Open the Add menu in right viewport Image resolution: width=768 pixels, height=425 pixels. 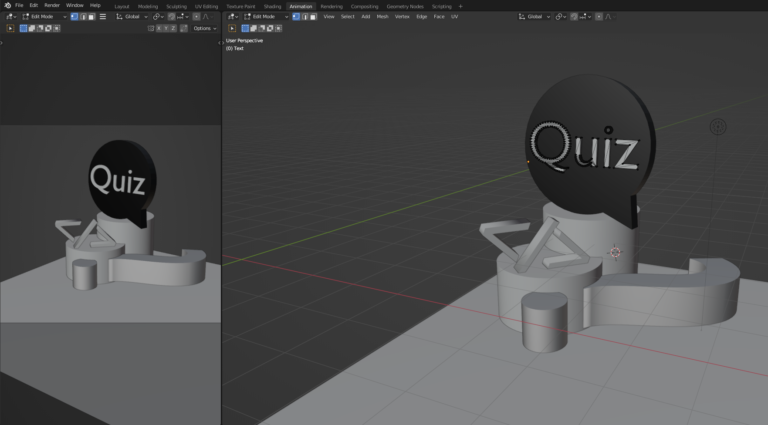coord(366,17)
